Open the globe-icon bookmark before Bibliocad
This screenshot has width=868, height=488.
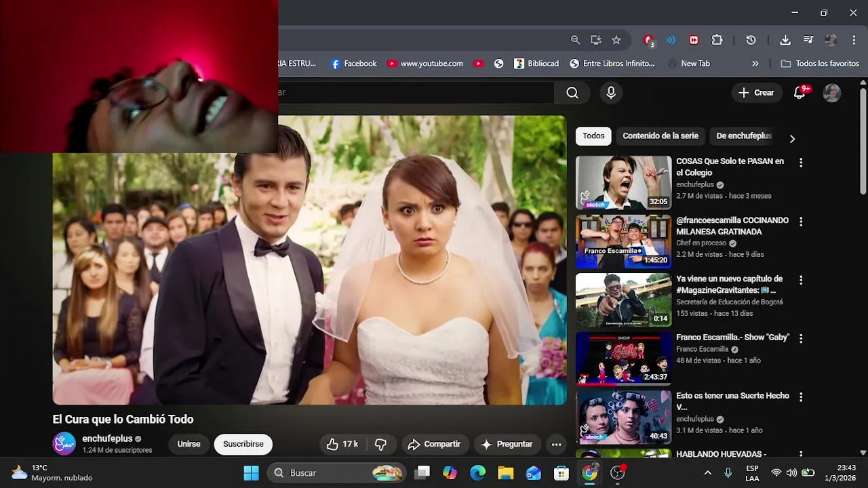(x=498, y=64)
